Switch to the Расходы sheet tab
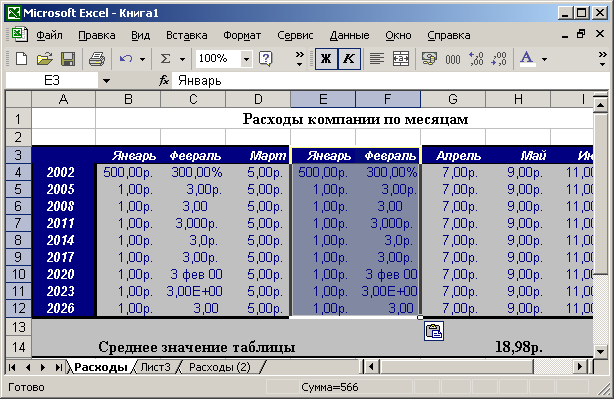Screen dimensions: 614x399 point(101,367)
